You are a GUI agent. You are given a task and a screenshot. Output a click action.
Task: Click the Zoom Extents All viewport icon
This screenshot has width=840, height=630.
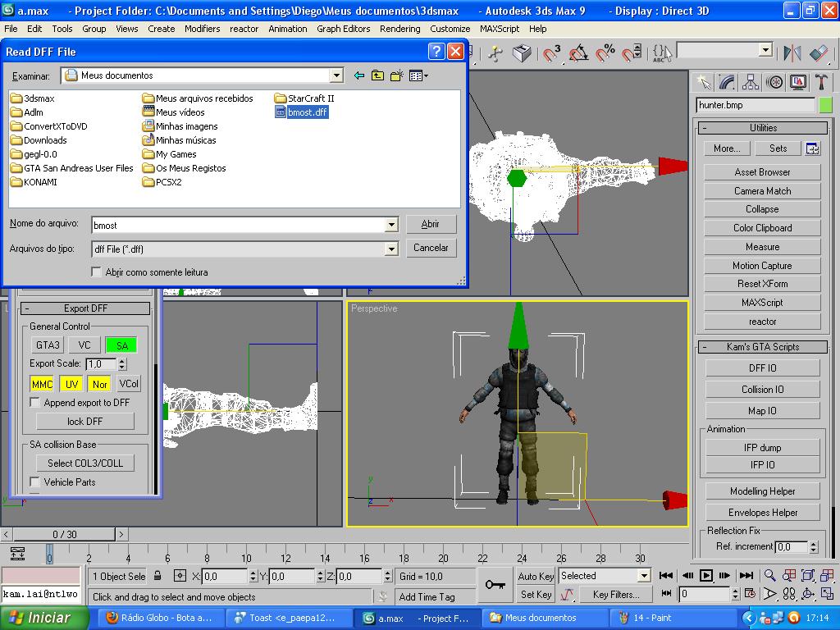(827, 575)
